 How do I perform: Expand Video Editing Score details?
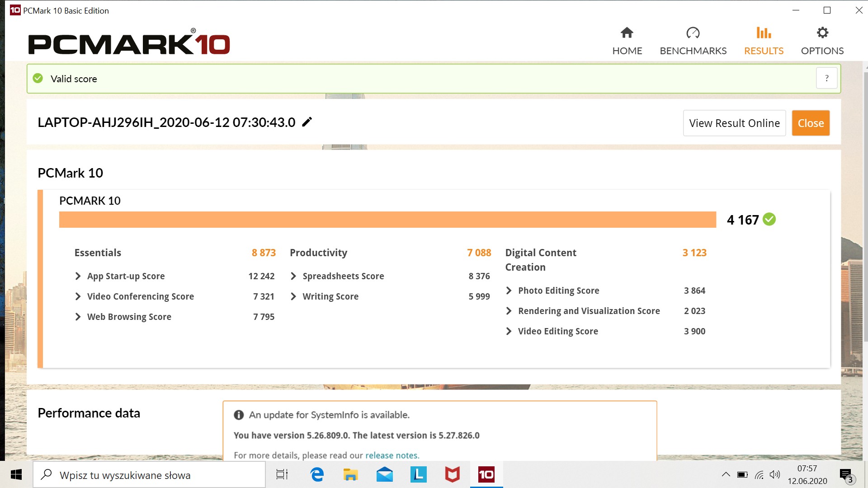[509, 331]
